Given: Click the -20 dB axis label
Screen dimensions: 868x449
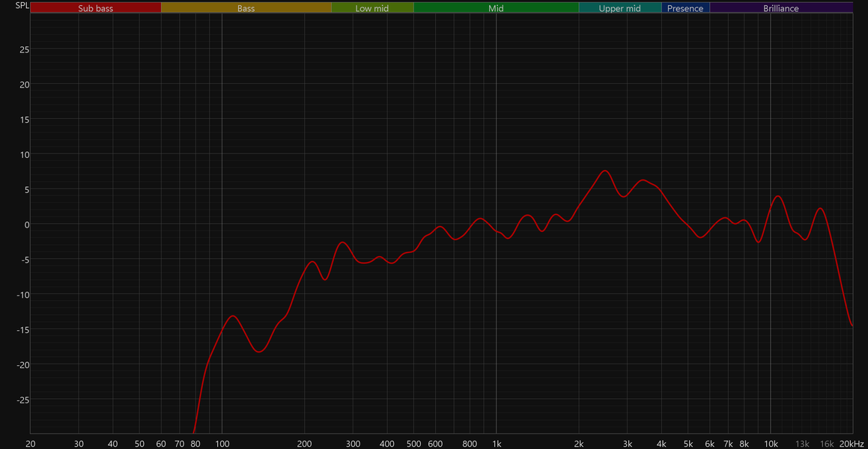Looking at the screenshot, I should pos(22,364).
